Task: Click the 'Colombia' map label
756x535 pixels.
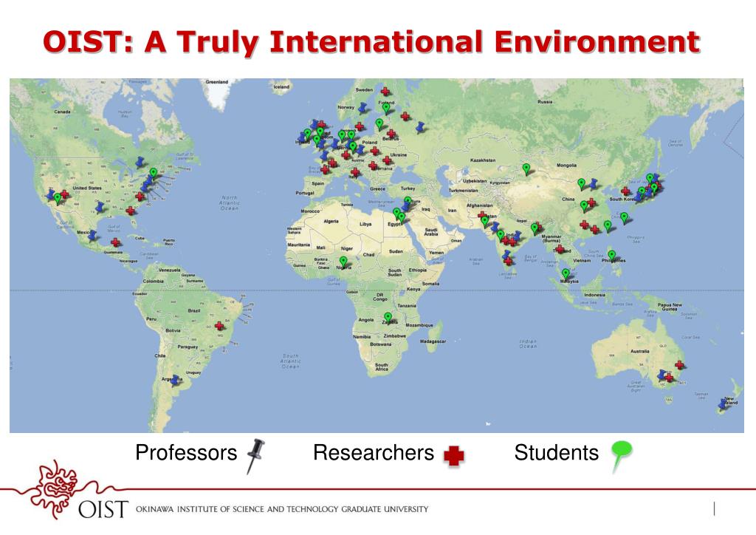Action: click(154, 281)
